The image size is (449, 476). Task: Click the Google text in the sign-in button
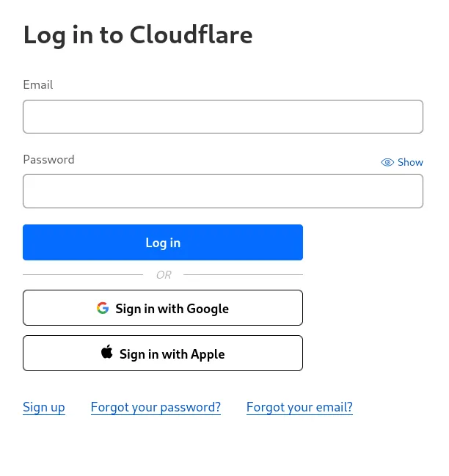pyautogui.click(x=208, y=309)
